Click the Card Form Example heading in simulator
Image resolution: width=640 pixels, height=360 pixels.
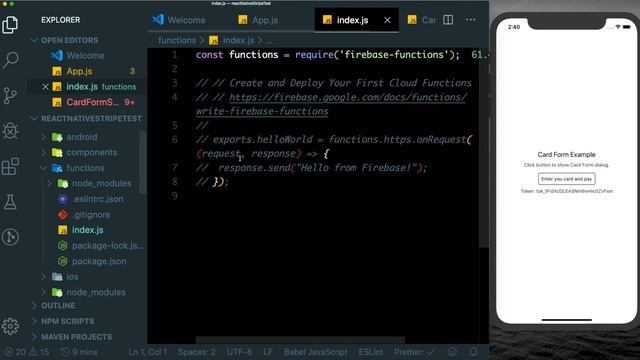(567, 154)
